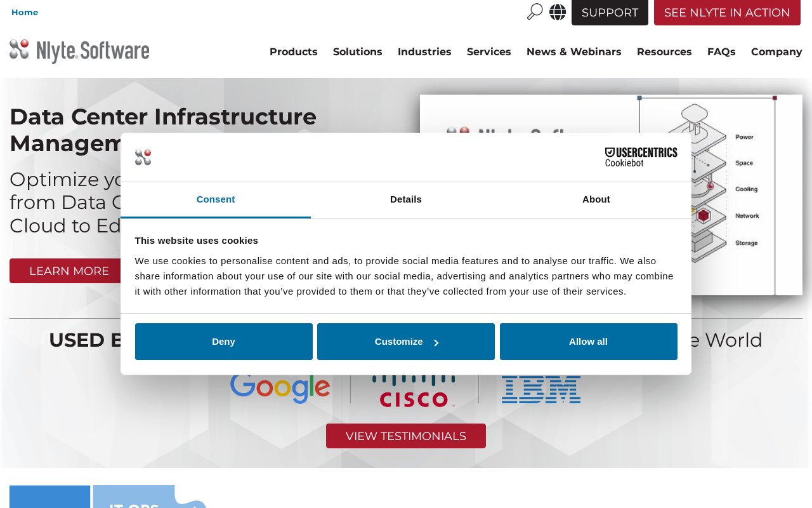
Task: Click the 'This website uses cookies' heading
Action: 197,241
